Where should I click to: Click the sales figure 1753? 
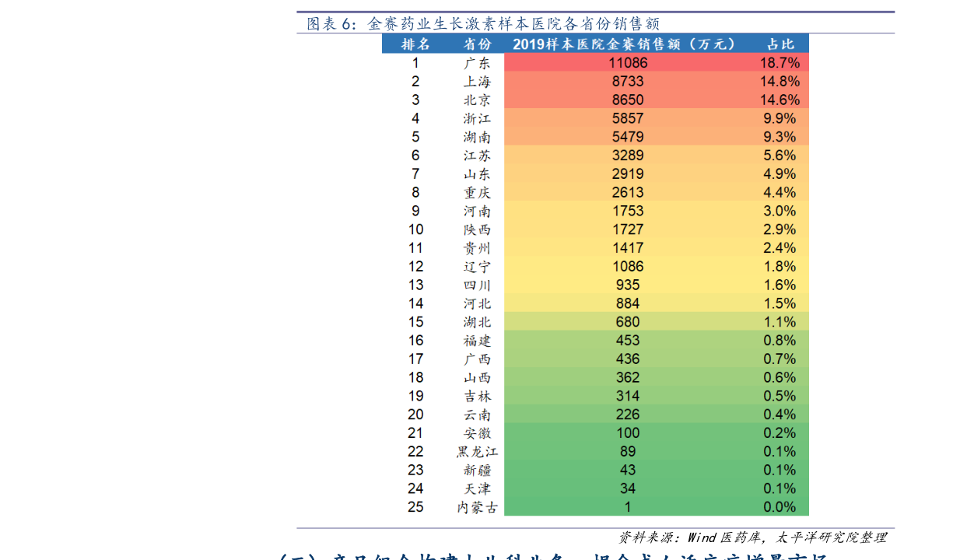(628, 212)
